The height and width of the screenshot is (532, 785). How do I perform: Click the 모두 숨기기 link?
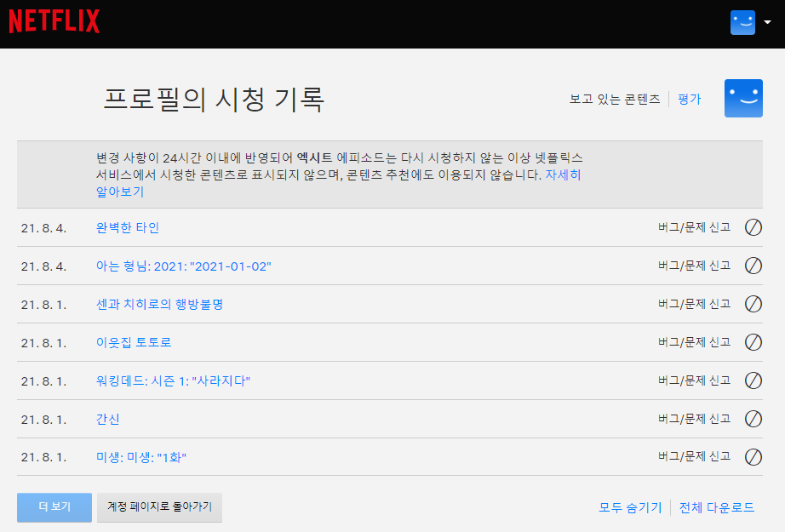pyautogui.click(x=630, y=507)
